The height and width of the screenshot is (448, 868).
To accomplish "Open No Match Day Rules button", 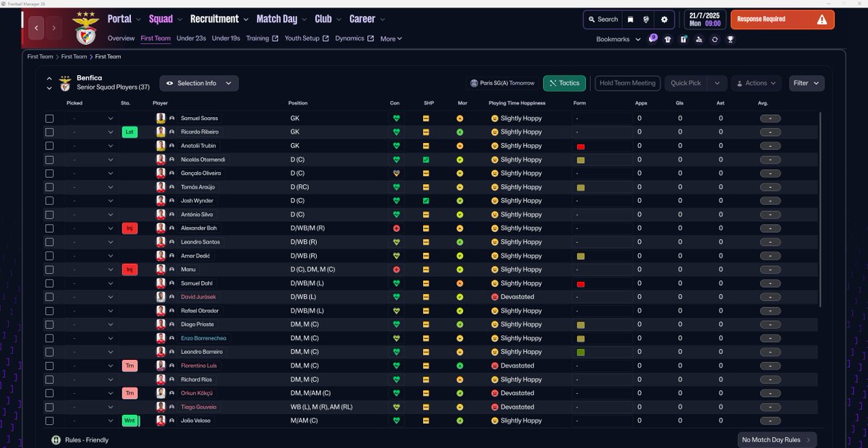I will pos(778,439).
